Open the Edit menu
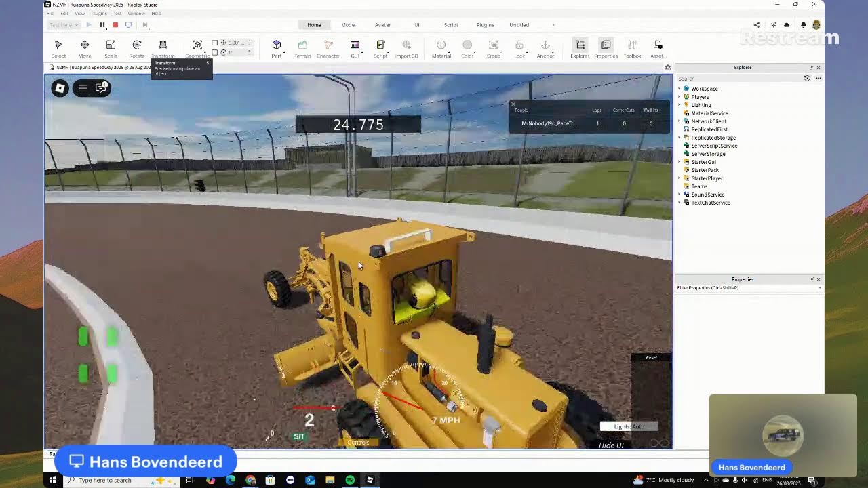Screen dimensions: 868x488 click(x=64, y=14)
